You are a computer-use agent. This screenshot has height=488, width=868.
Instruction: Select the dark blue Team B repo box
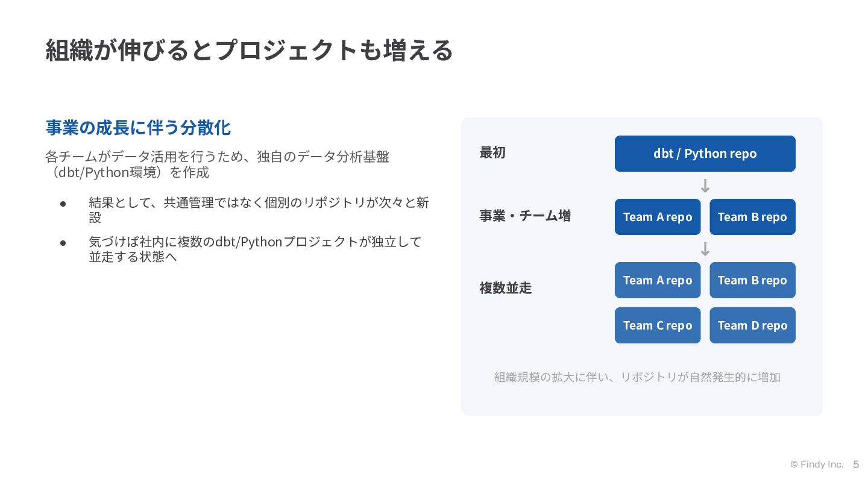coord(752,217)
